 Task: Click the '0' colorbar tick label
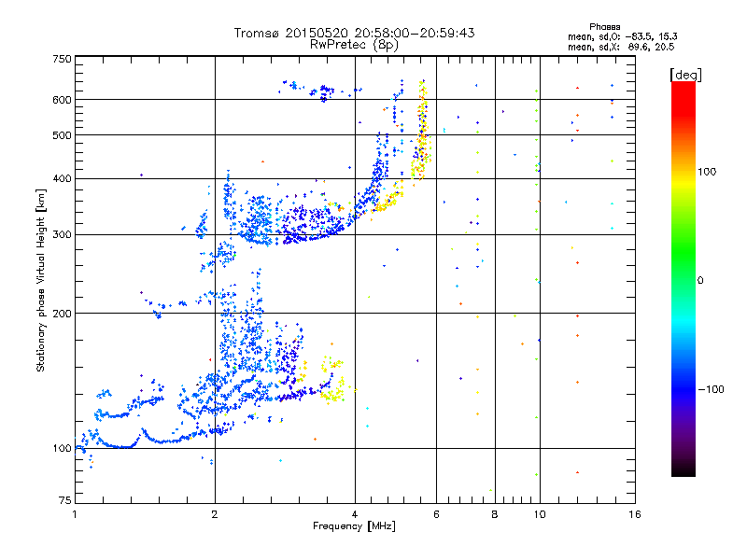[700, 281]
